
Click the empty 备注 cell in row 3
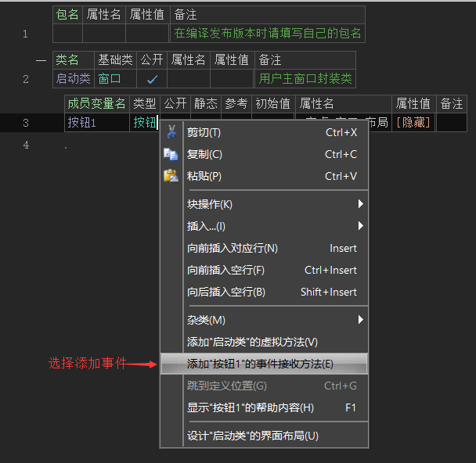452,123
